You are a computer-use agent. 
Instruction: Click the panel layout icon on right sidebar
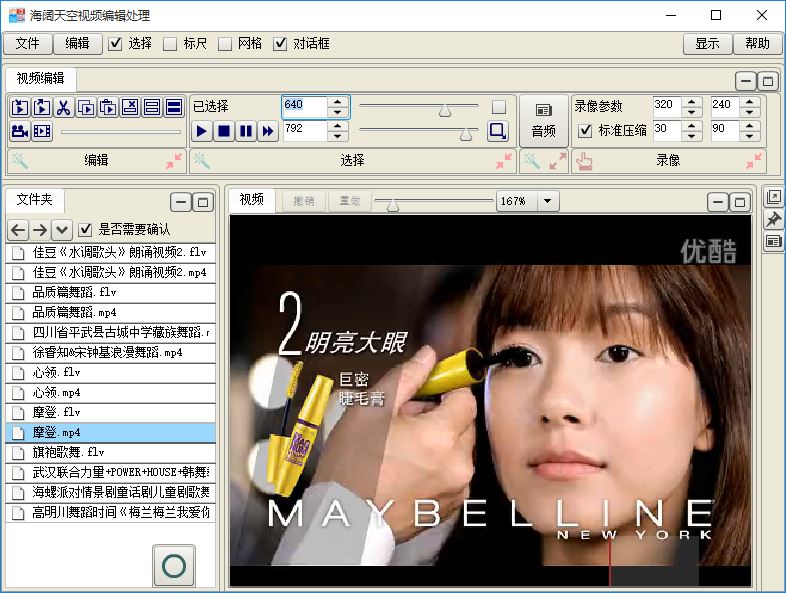(x=773, y=242)
